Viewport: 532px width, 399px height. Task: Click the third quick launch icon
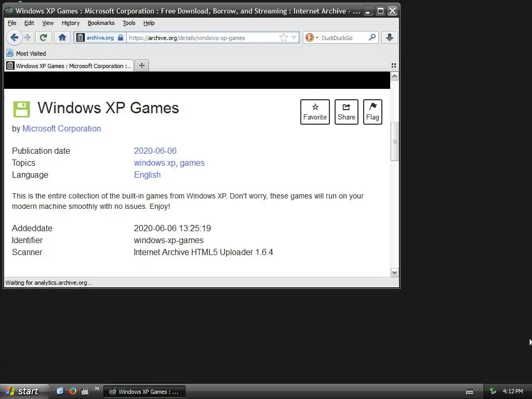[85, 391]
